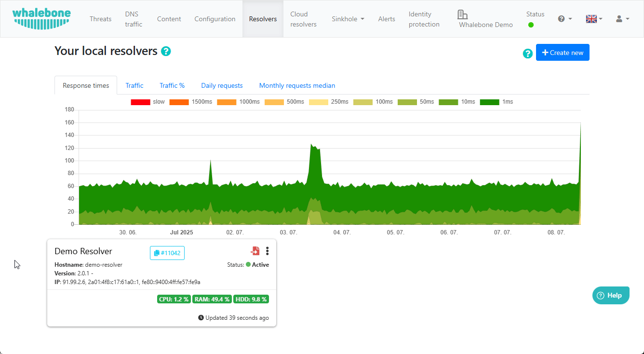Viewport: 644px width, 354px height.
Task: Click the green Status indicator dot
Action: pyautogui.click(x=531, y=25)
